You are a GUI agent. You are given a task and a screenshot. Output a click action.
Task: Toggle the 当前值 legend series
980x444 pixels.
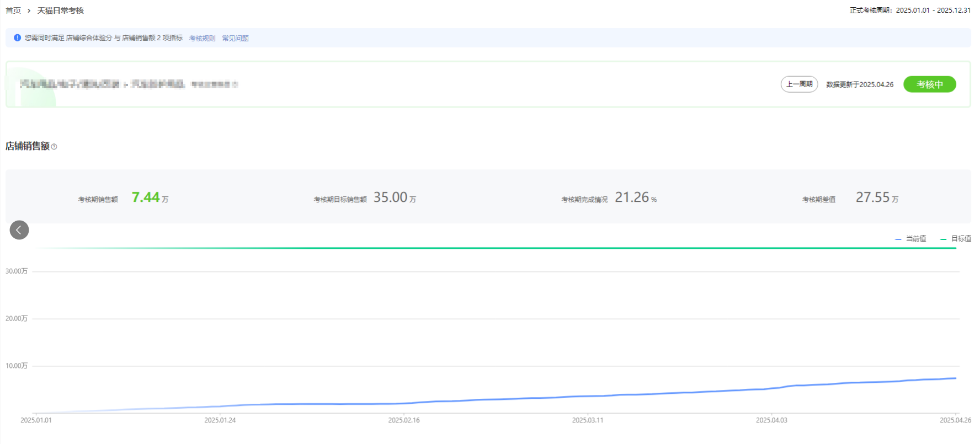coord(910,239)
